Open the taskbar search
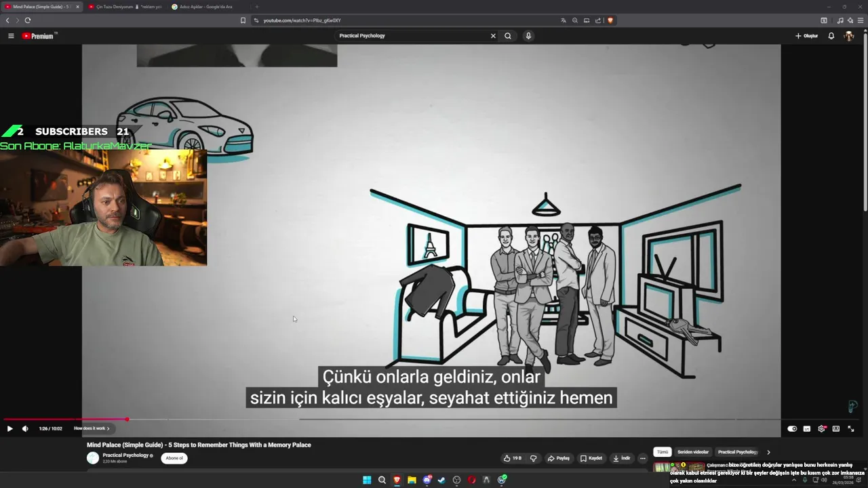The height and width of the screenshot is (488, 868). tap(382, 480)
